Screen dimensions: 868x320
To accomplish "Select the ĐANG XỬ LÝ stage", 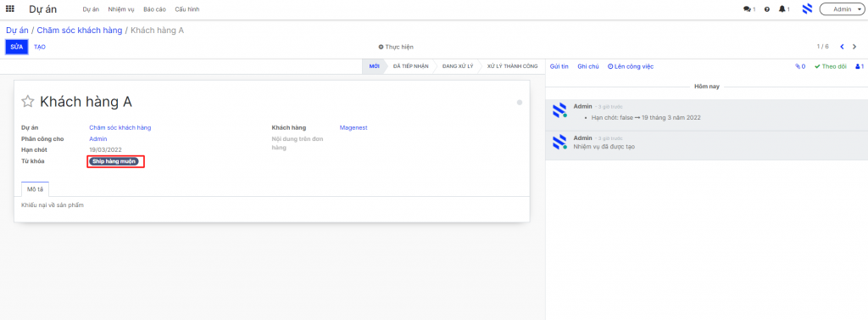I will 457,66.
